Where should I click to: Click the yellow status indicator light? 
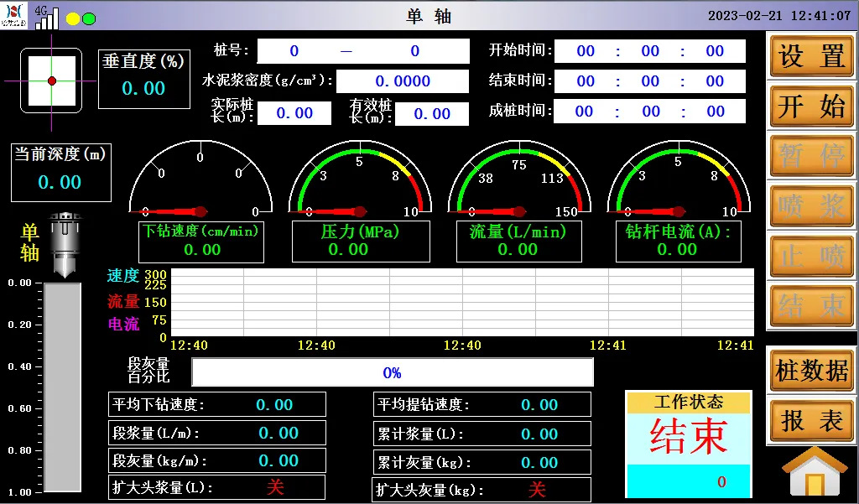pos(73,18)
